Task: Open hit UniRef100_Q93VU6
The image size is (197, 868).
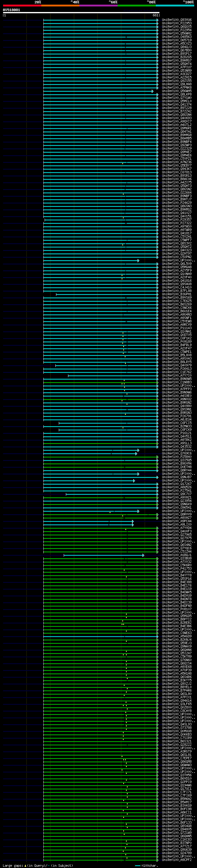Action: pyautogui.click(x=177, y=20)
